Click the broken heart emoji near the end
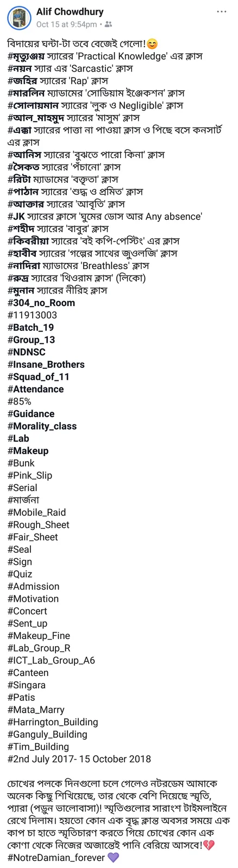The width and height of the screenshot is (238, 868). [x=209, y=845]
